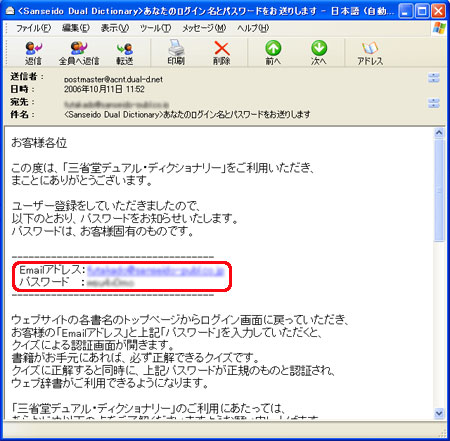
Task: Click the Reply (返信) toolbar icon
Action: (33, 53)
